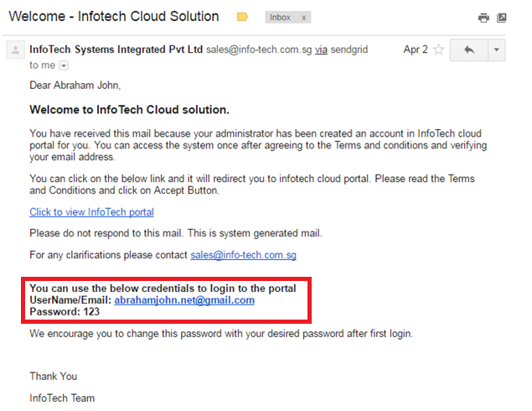Open the email in a new window

[x=502, y=18]
